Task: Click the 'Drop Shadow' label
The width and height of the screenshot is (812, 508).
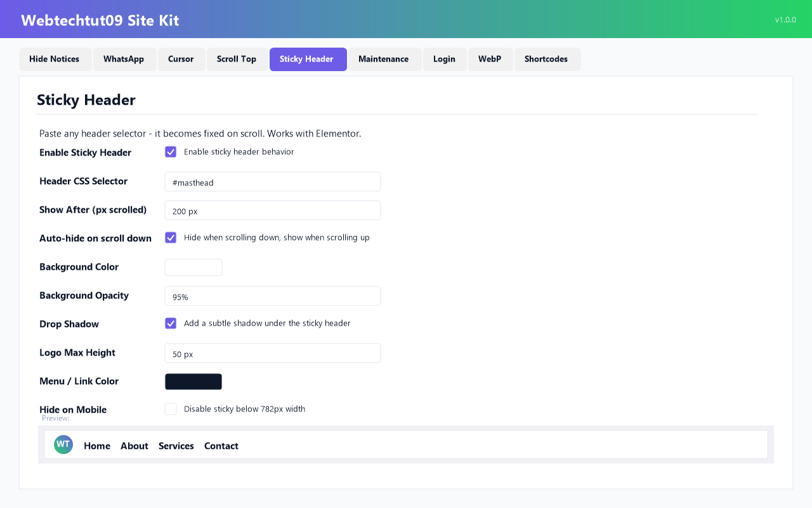Action: tap(69, 324)
